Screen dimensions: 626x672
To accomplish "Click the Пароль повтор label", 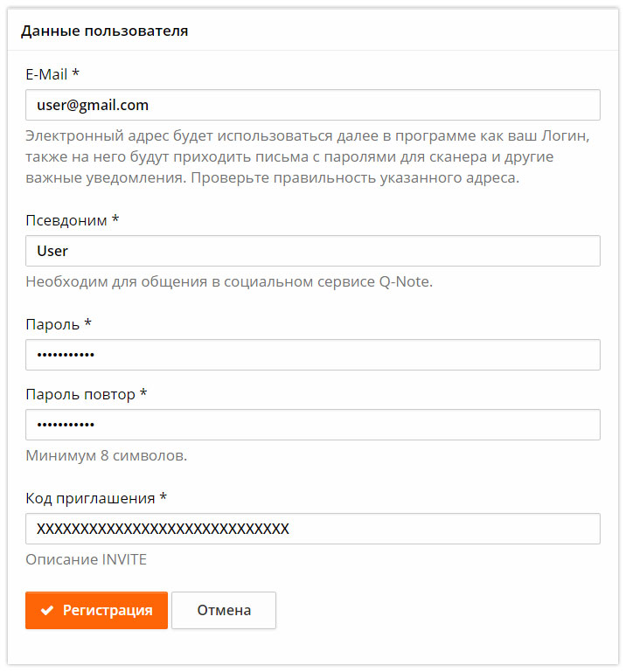I will [x=80, y=394].
